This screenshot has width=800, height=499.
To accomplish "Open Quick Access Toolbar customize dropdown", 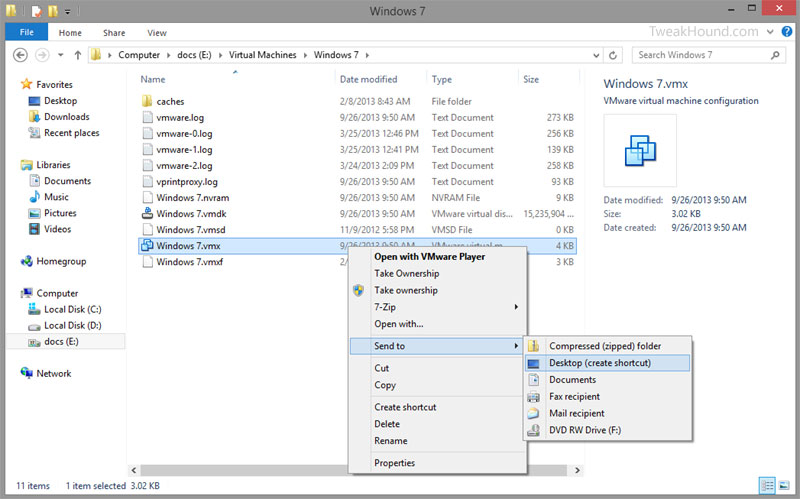I will coord(67,11).
